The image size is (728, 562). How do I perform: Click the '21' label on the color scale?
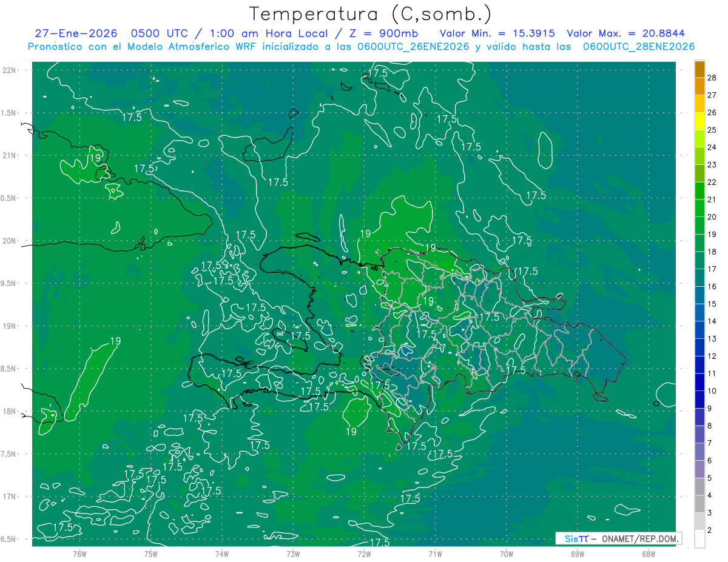[712, 199]
